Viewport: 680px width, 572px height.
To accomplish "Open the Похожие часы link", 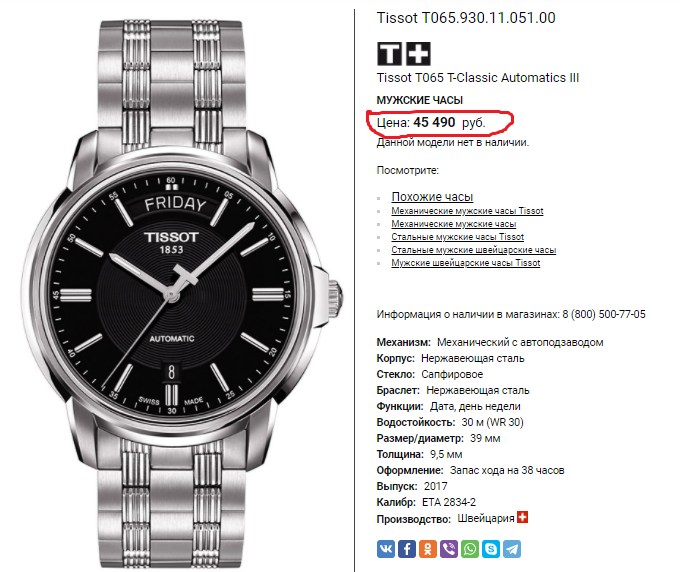I will [432, 197].
